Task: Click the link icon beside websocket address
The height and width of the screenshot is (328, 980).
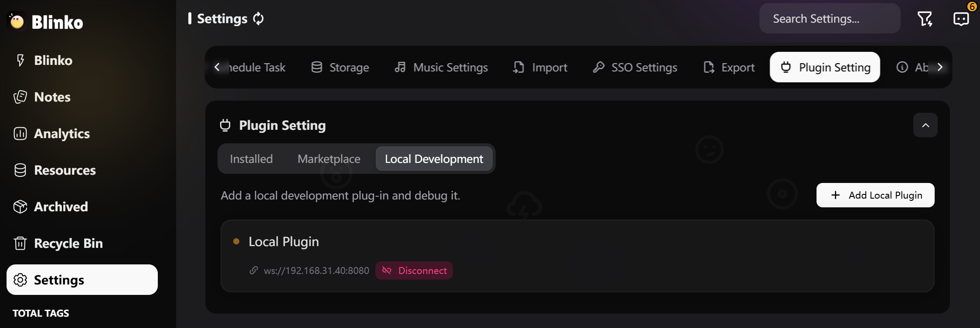Action: point(254,271)
